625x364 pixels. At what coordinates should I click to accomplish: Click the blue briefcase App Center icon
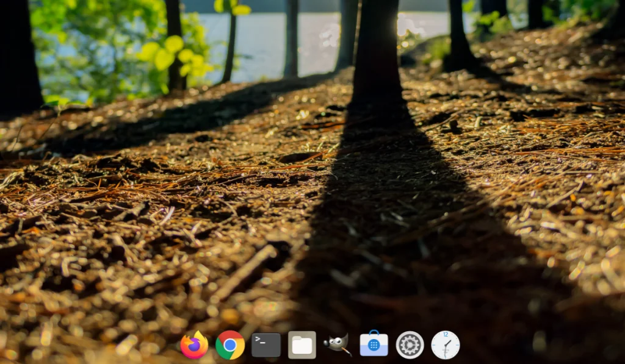tap(375, 344)
